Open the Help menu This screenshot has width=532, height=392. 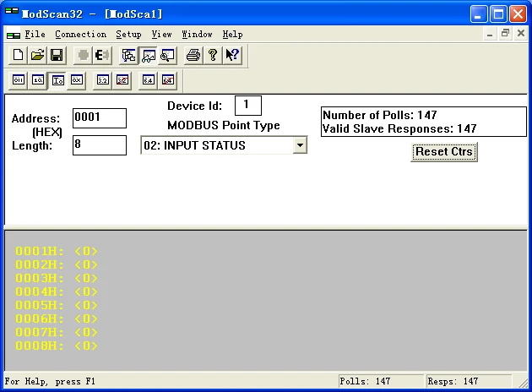(232, 35)
